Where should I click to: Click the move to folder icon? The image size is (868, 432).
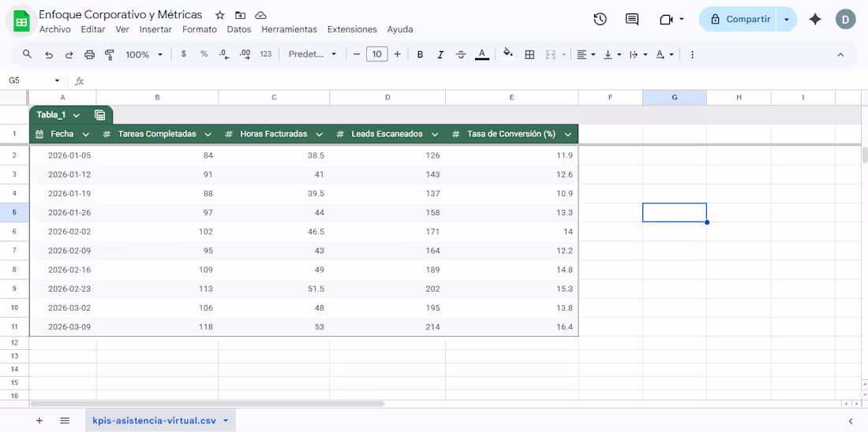240,15
